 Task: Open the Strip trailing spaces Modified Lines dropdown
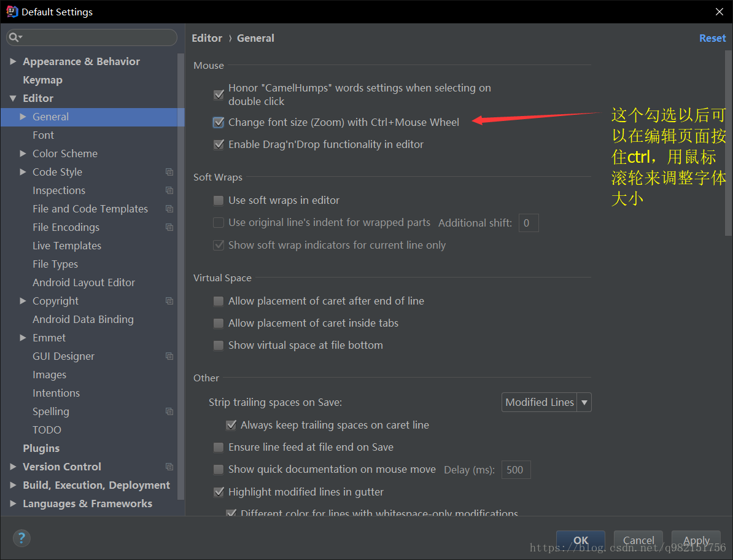[x=546, y=402]
